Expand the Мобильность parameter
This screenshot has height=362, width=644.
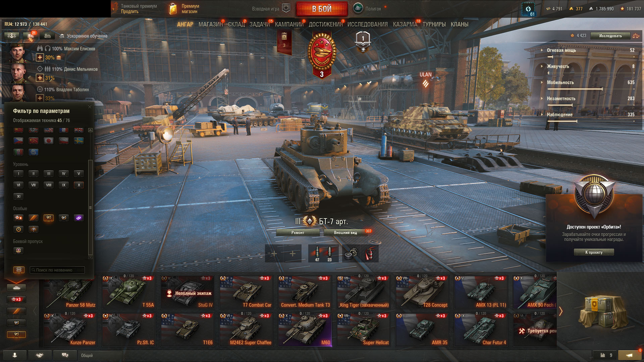(560, 82)
